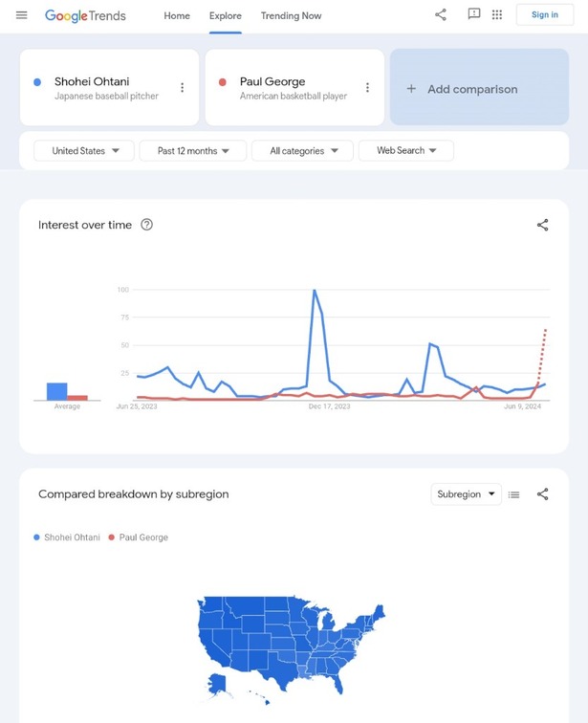
Task: Change the Subregion resolution dropdown
Action: click(466, 494)
